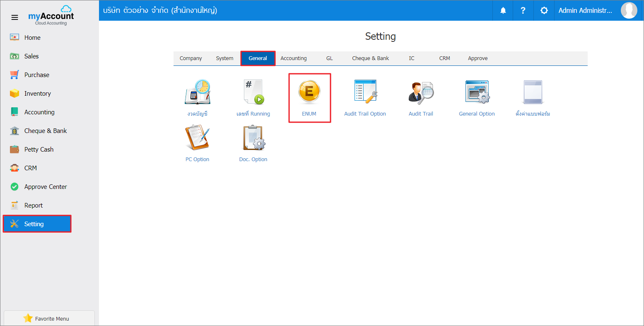
Task: Click the Inventory label in sidebar
Action: pos(38,94)
